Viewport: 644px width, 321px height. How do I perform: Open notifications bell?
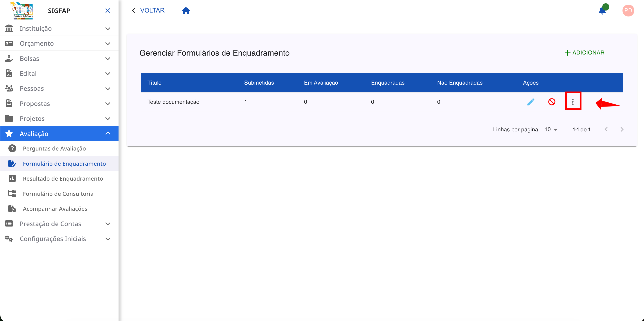603,11
